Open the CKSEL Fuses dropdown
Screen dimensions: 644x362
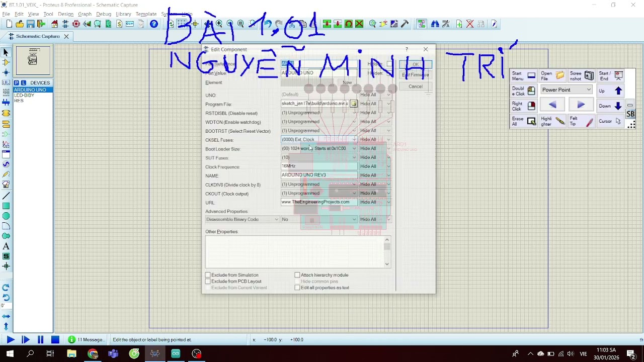(319, 140)
